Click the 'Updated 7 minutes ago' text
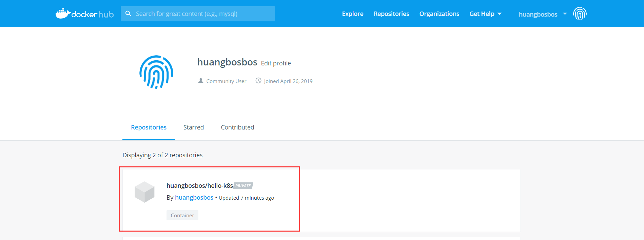 (x=246, y=198)
